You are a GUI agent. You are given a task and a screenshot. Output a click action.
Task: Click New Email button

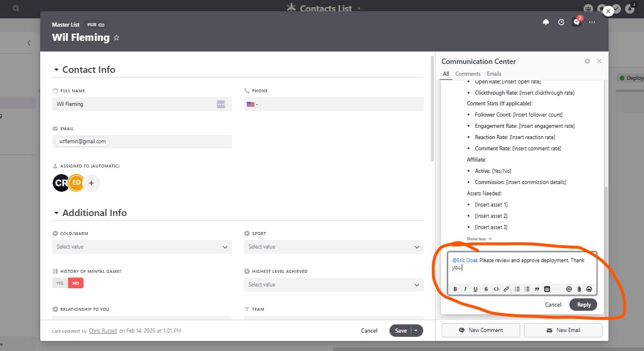coord(563,330)
